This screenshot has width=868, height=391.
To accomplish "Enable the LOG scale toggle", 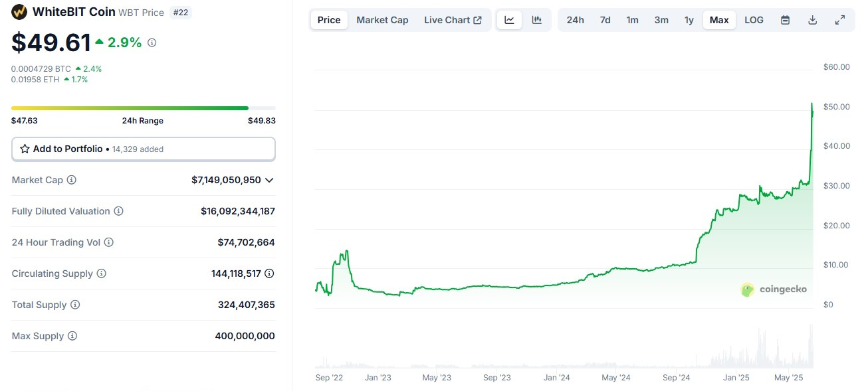I will click(754, 20).
